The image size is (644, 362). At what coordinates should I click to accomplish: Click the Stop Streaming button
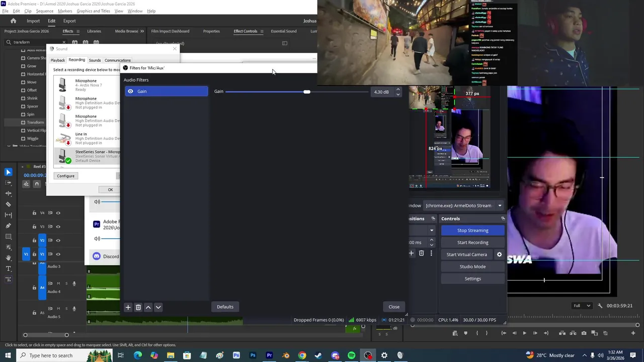[x=473, y=230]
